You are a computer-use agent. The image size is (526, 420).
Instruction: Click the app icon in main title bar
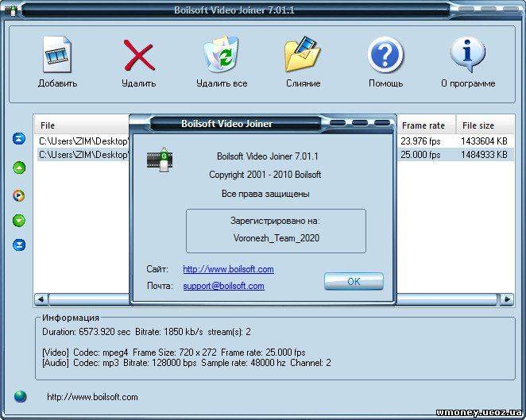pos(11,10)
